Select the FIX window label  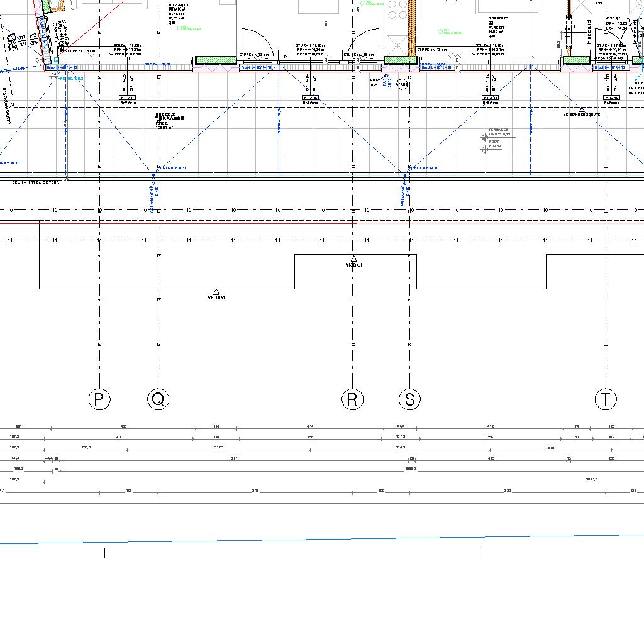click(285, 57)
